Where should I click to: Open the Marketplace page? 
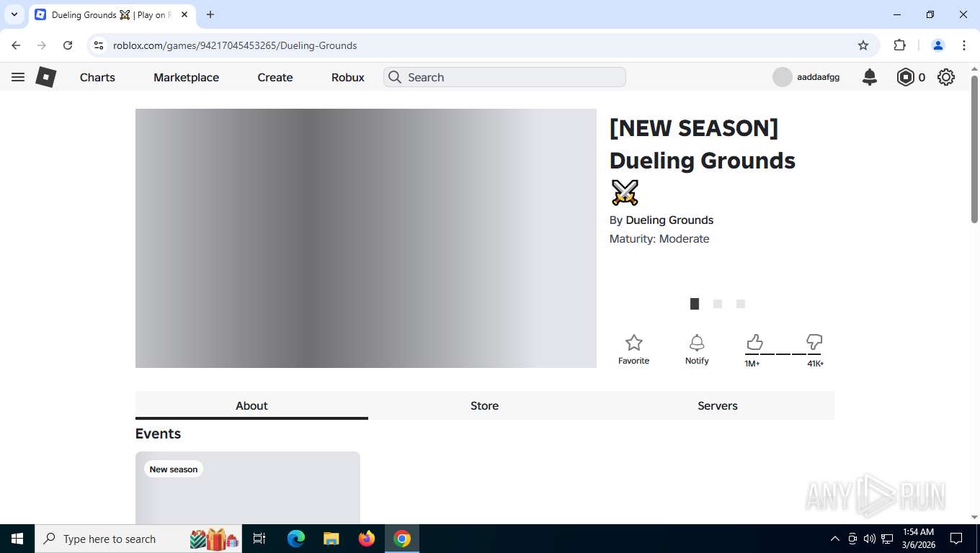coord(186,77)
